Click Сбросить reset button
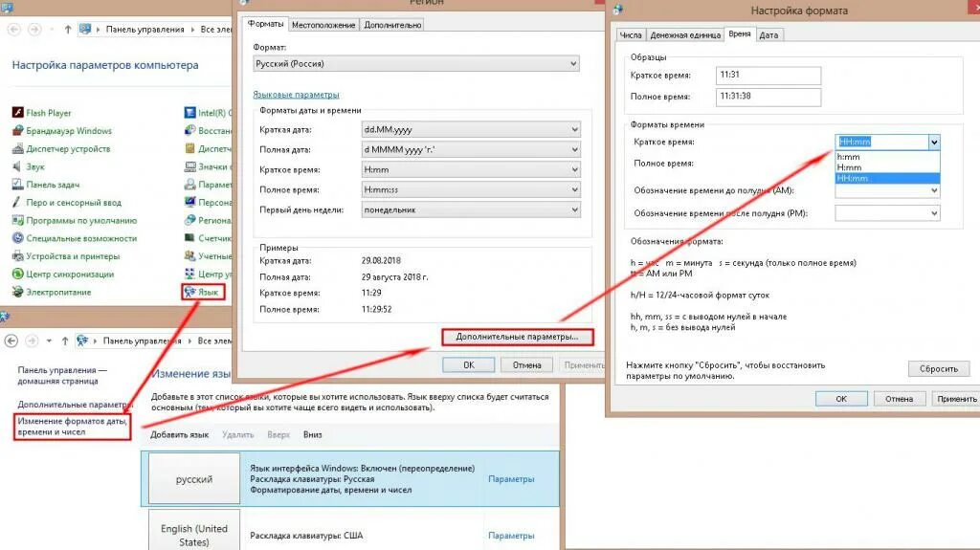Screen dimensions: 980x550 (x=938, y=369)
